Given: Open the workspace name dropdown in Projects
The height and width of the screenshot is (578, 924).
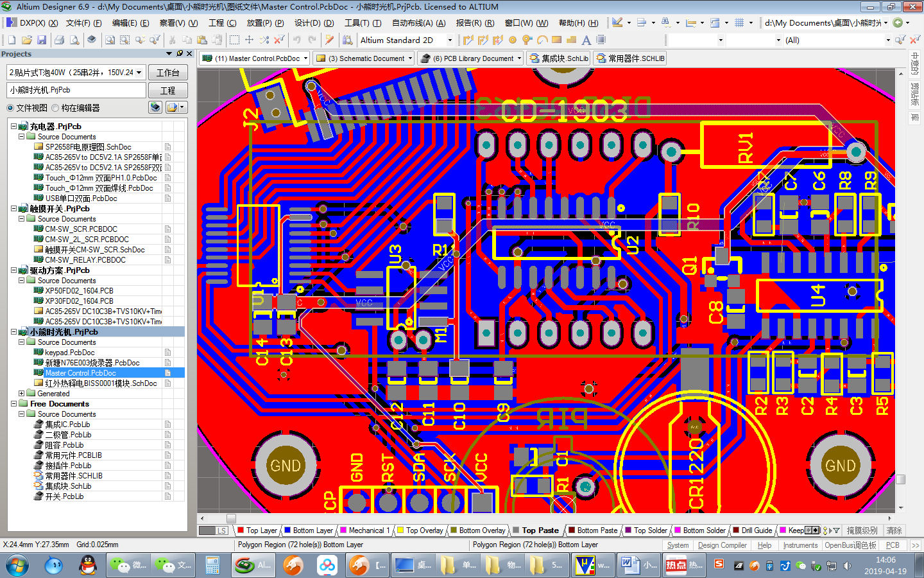Looking at the screenshot, I should tap(139, 73).
